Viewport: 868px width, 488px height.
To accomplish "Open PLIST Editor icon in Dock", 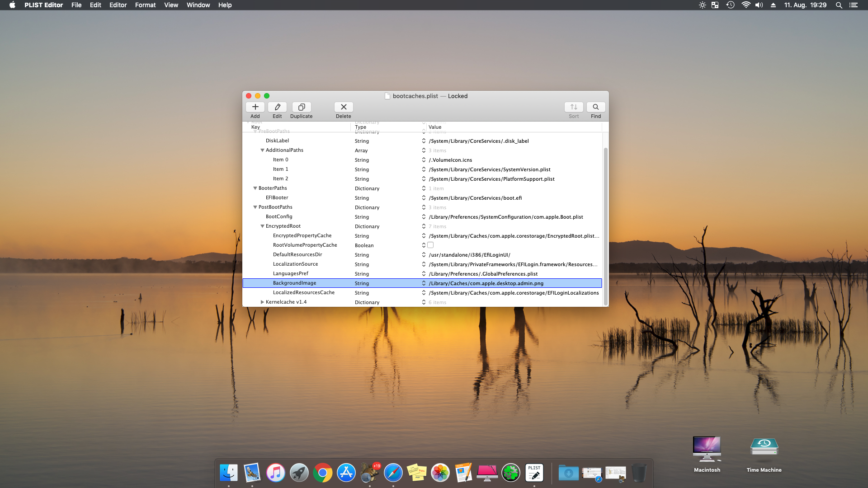I will (534, 473).
